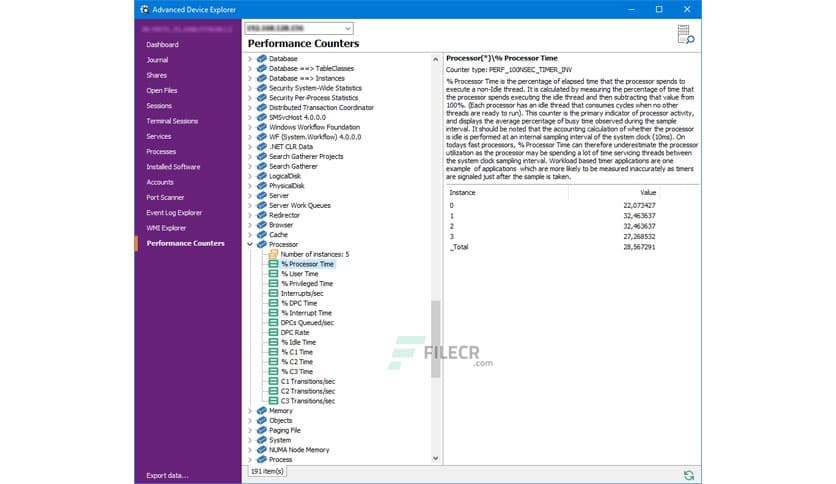The width and height of the screenshot is (836, 484).
Task: Open Shares in the sidebar
Action: (157, 75)
